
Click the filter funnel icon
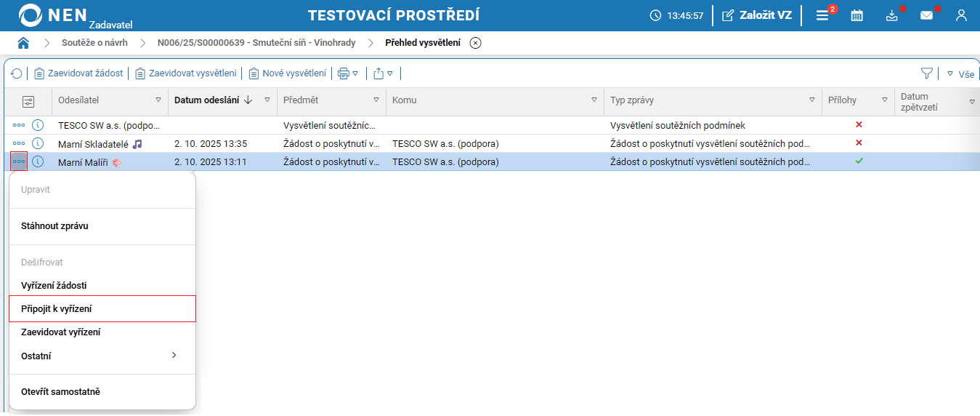[926, 73]
